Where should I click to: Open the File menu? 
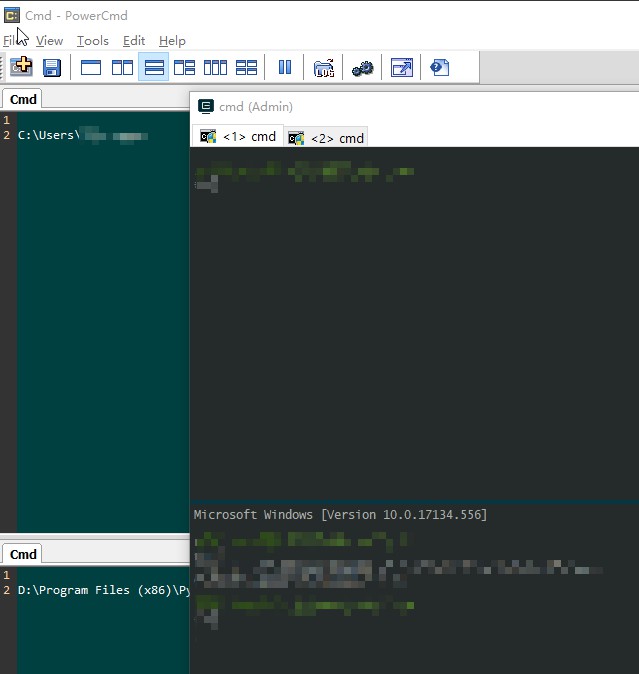point(11,41)
